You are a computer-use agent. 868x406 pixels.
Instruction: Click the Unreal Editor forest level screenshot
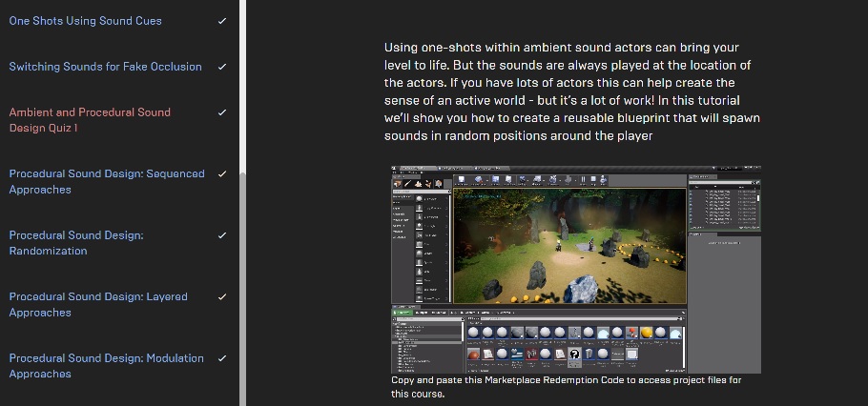(x=576, y=270)
